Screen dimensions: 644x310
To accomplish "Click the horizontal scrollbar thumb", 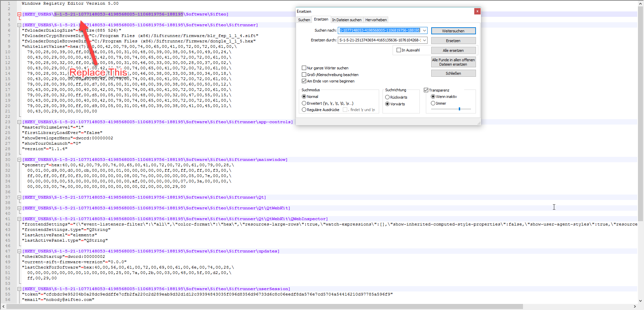I will click(x=265, y=306).
